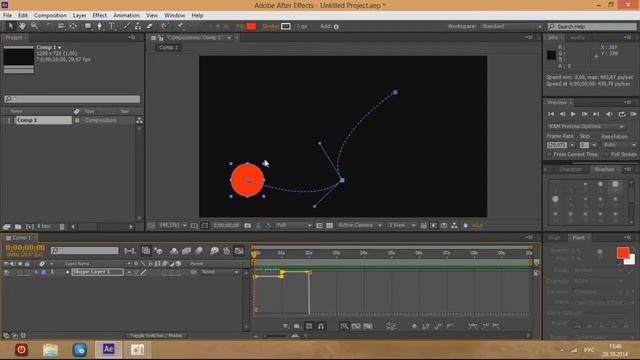Screen dimensions: 640x360
Task: Open the Edit menu
Action: [23, 15]
